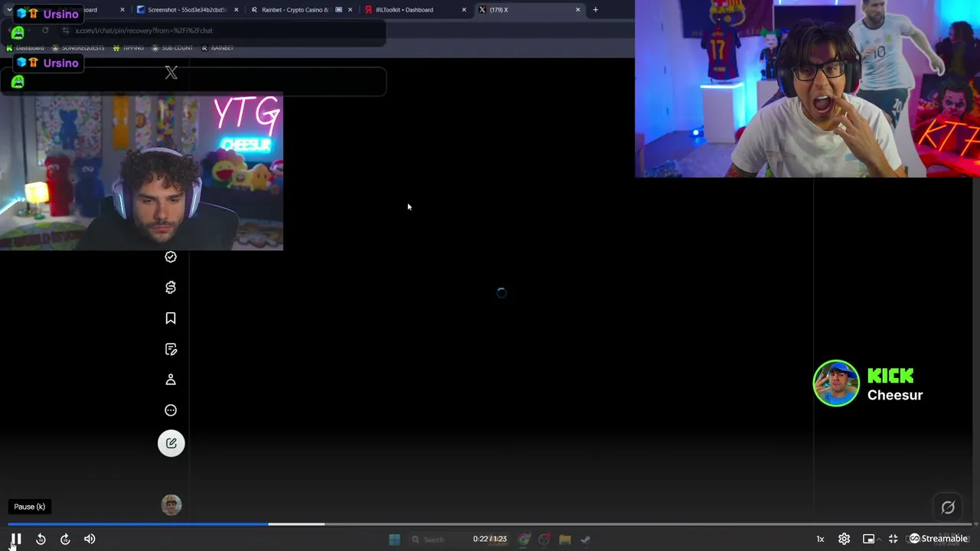The height and width of the screenshot is (551, 980).
Task: Open the Windows Start button
Action: (394, 540)
